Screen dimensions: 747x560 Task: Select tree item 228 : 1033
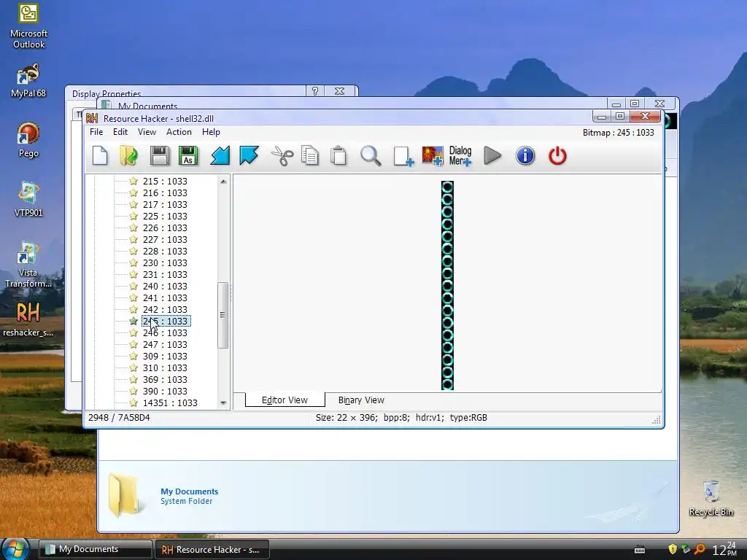pos(165,251)
